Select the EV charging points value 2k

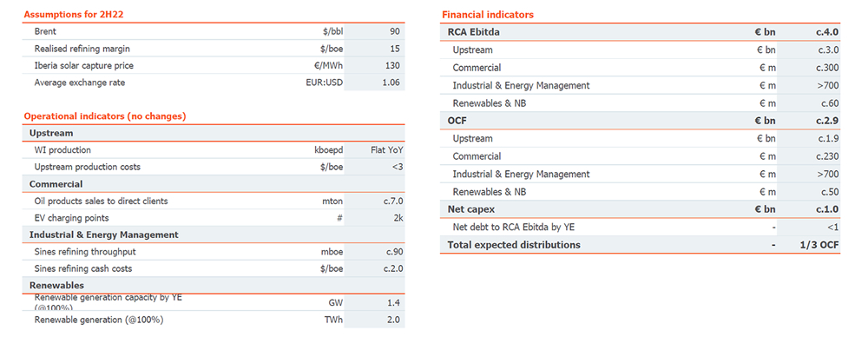(x=397, y=218)
